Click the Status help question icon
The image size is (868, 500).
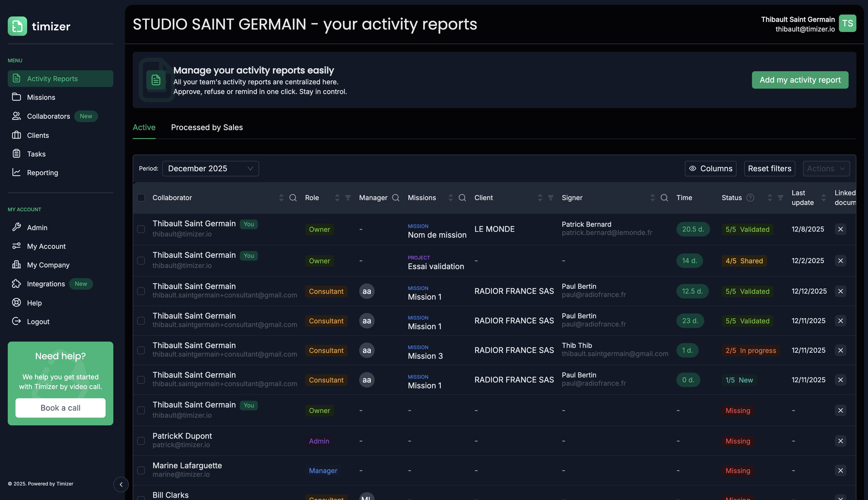pos(750,197)
